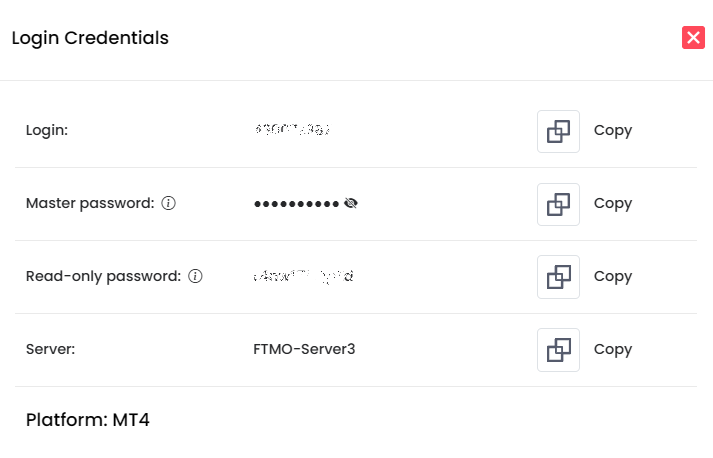Image resolution: width=713 pixels, height=458 pixels.
Task: Click the copy icon for Server
Action: point(558,350)
